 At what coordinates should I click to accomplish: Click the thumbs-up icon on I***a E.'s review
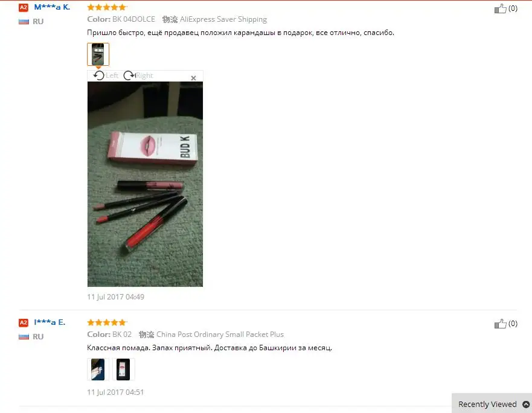point(500,324)
